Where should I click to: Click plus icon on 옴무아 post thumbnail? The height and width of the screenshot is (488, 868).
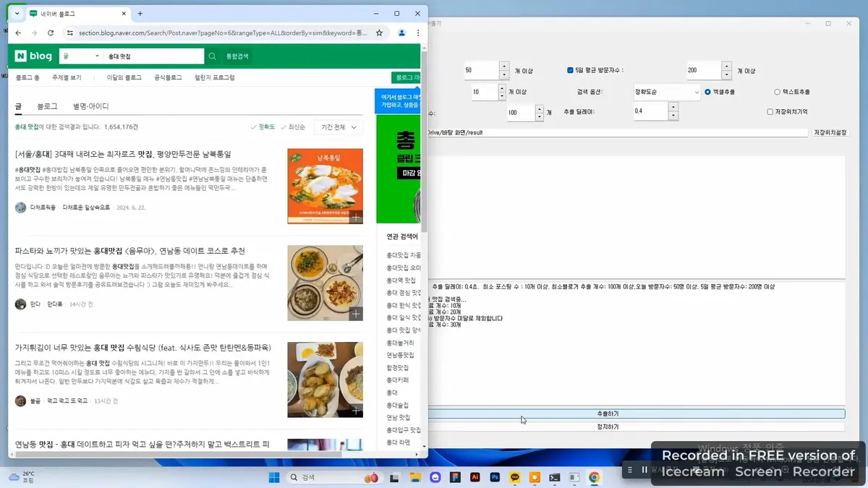point(355,313)
